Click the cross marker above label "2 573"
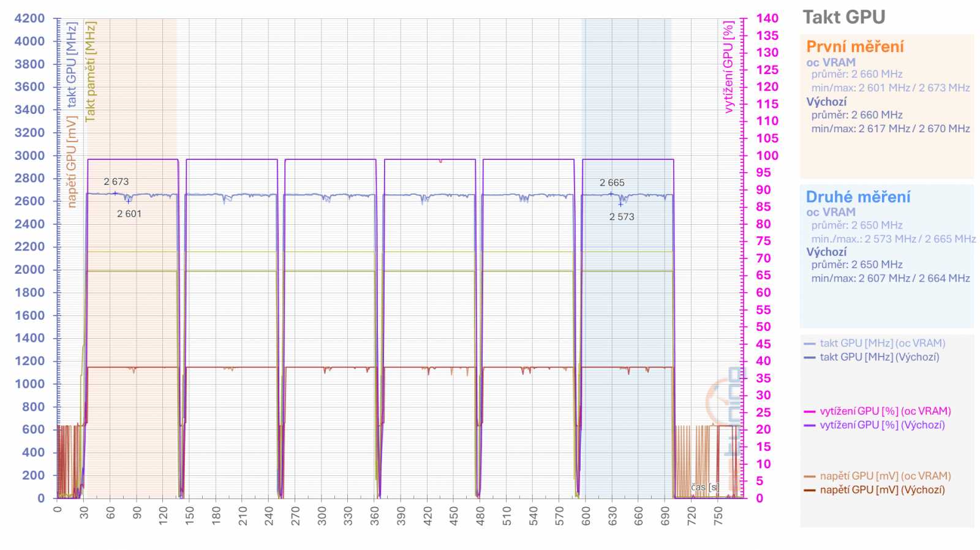The width and height of the screenshot is (980, 550). 620,205
